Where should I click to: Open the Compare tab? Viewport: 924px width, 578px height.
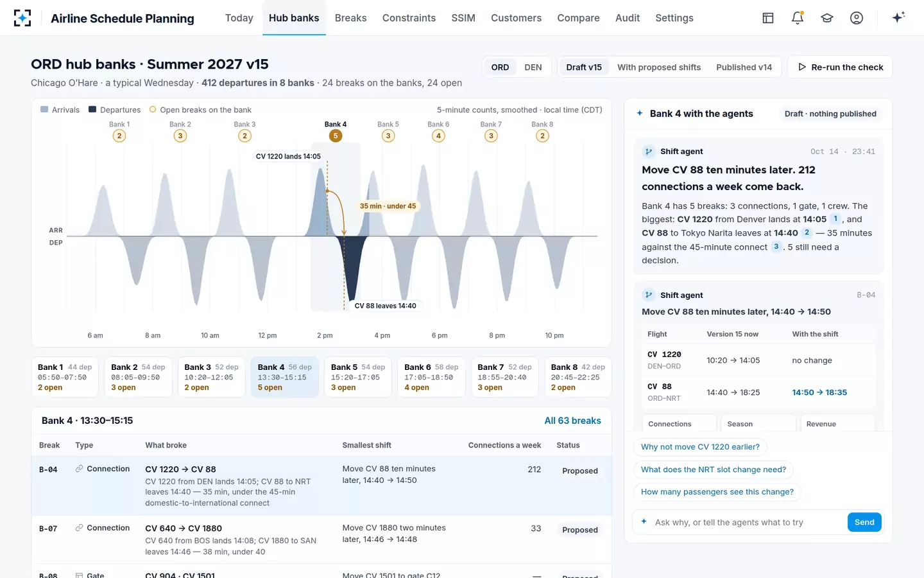point(578,18)
